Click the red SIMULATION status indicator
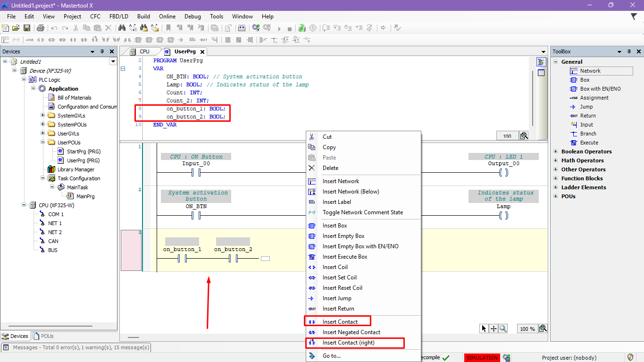Screen dimensions: 644x362 pos(482,358)
